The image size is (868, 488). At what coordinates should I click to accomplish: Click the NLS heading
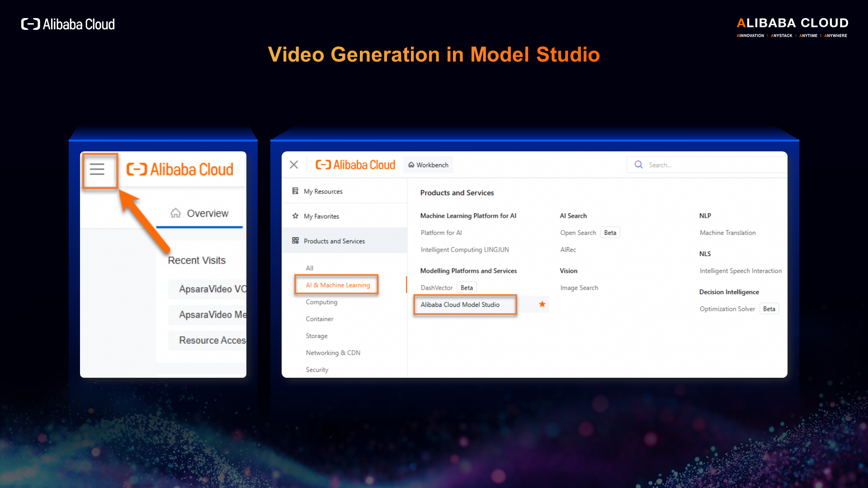[705, 254]
